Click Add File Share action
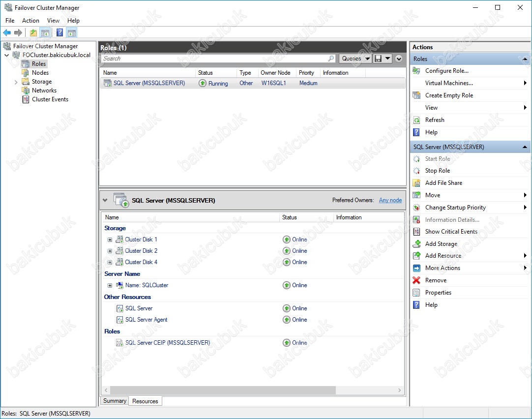Screen dimensions: 532x419 (x=443, y=183)
